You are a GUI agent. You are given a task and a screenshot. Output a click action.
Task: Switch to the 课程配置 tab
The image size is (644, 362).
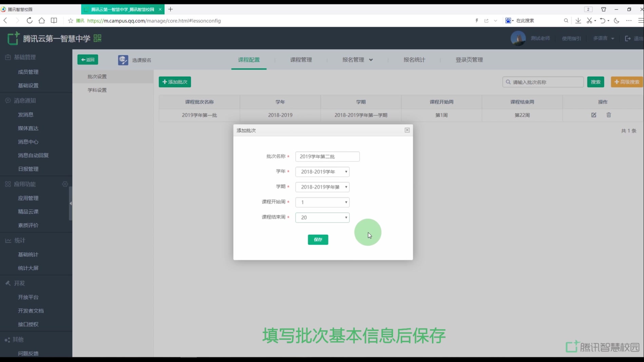(x=249, y=60)
